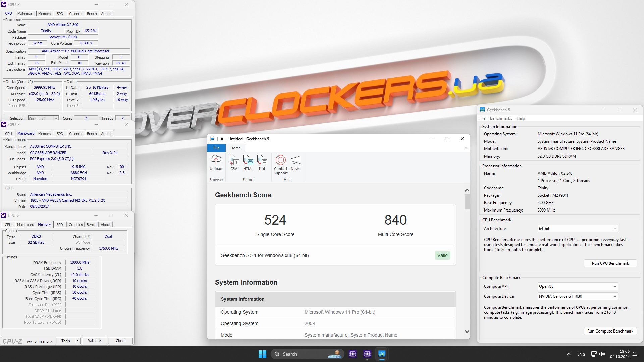Open the volume tray icon
This screenshot has width=644, height=362.
pos(602,354)
